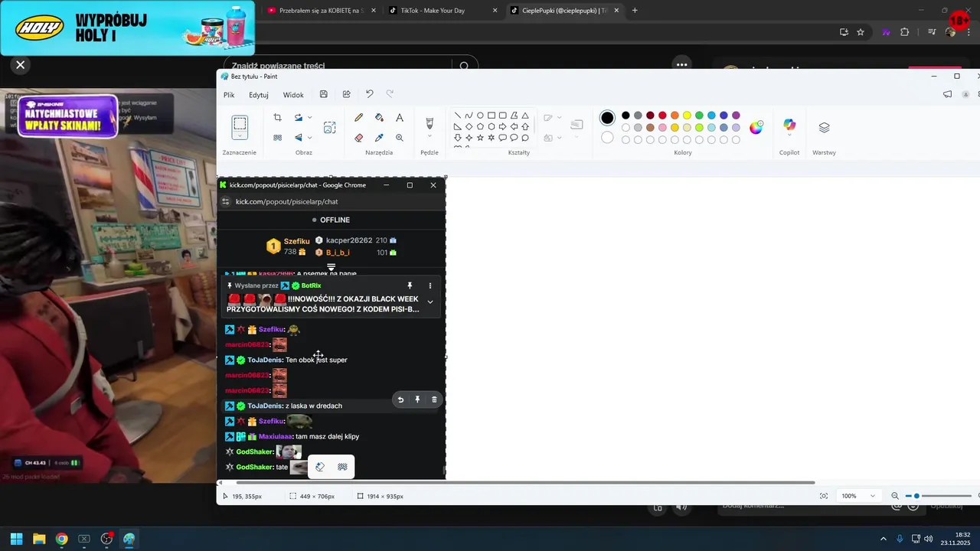This screenshot has height=551, width=980.
Task: Choose the five-point star shape
Action: tap(480, 138)
